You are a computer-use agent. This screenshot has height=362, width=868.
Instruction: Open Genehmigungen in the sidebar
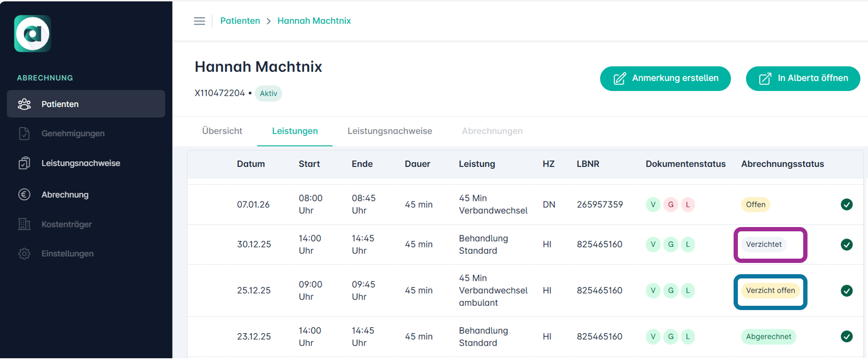(73, 133)
